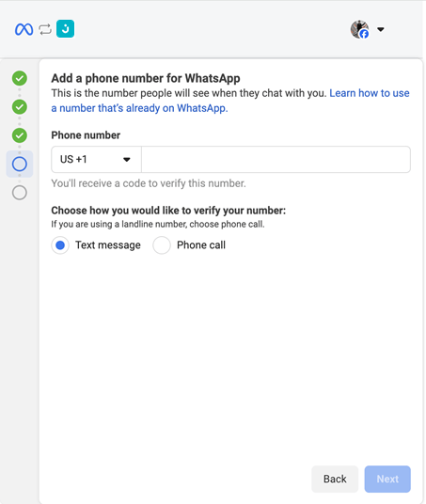Viewport: 426px width, 504px height.
Task: Open the profile avatar picture
Action: 359,29
